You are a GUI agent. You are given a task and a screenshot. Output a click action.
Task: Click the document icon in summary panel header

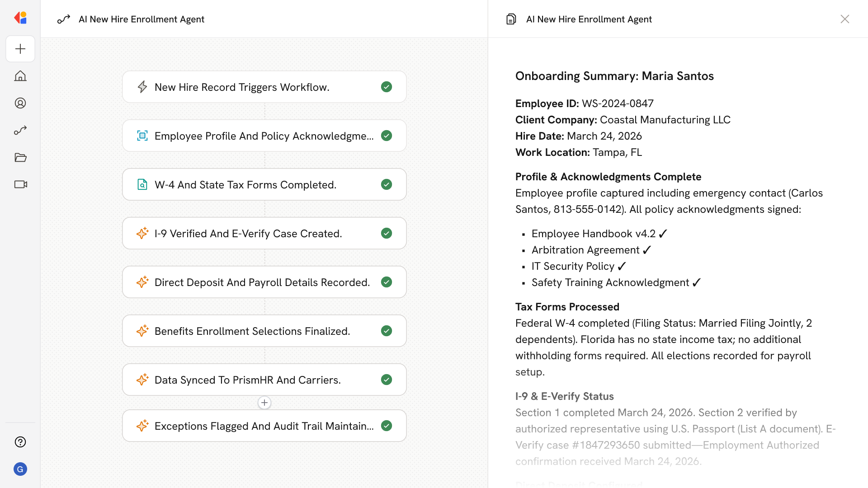(511, 19)
